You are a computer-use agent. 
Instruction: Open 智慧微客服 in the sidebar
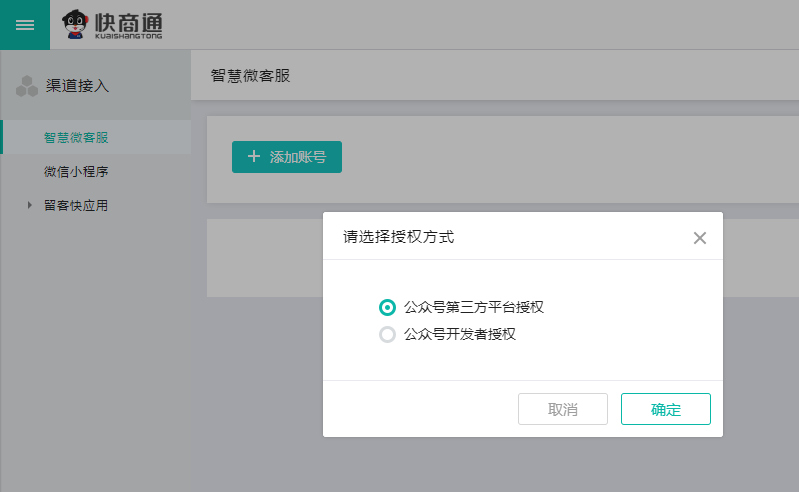(76, 137)
